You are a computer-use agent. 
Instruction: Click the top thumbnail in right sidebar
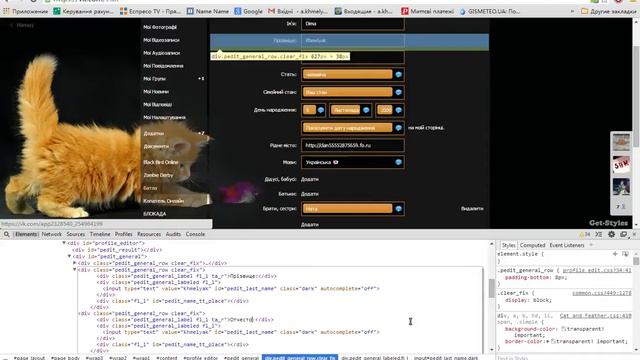click(x=621, y=142)
